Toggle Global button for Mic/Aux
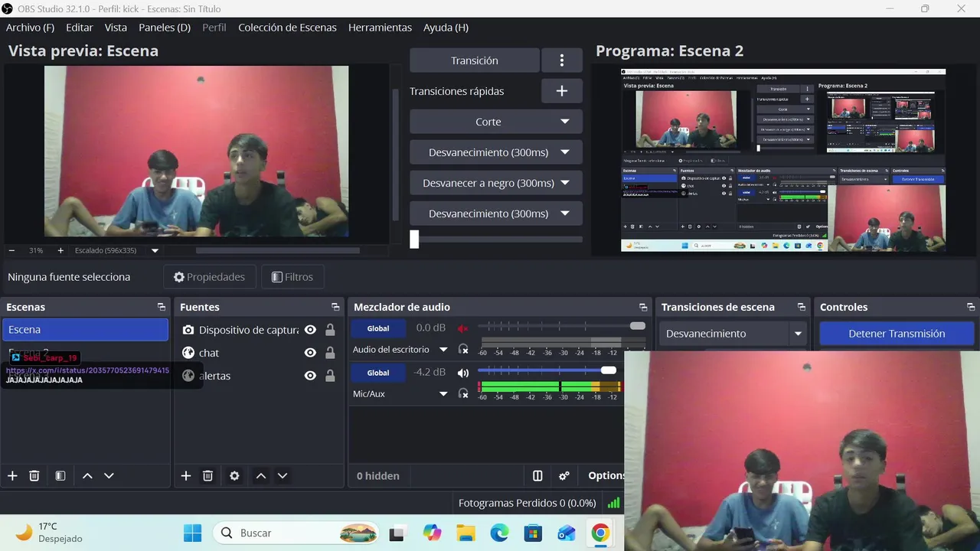980x551 pixels. coord(378,373)
